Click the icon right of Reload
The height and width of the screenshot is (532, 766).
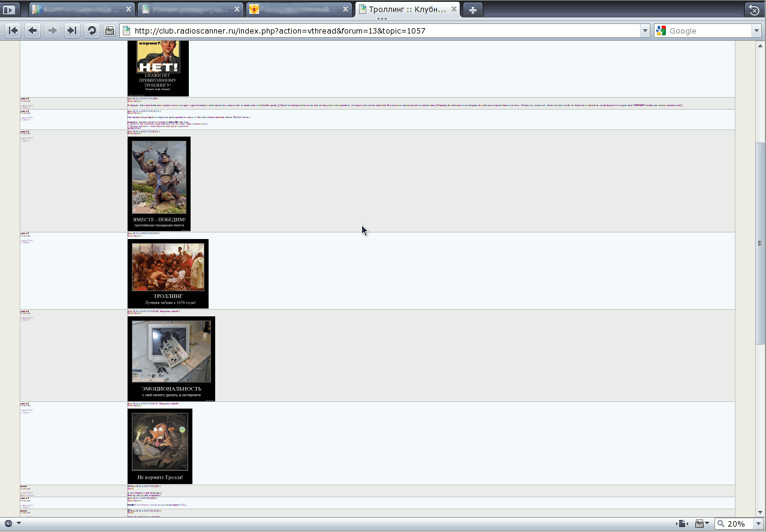point(109,31)
